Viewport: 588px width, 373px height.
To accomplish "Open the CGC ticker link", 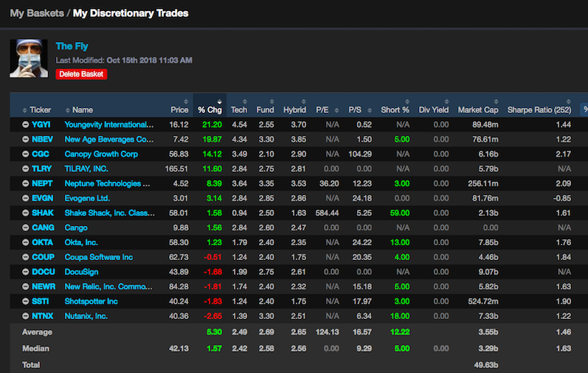I will click(40, 154).
